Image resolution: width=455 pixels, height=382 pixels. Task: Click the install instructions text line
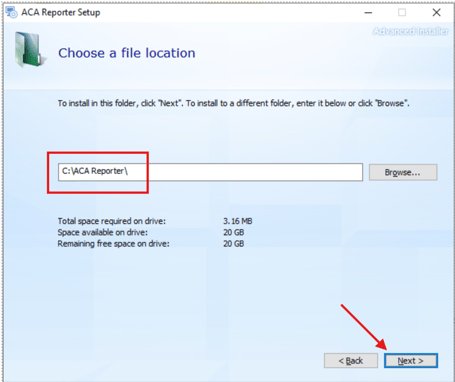click(x=233, y=103)
